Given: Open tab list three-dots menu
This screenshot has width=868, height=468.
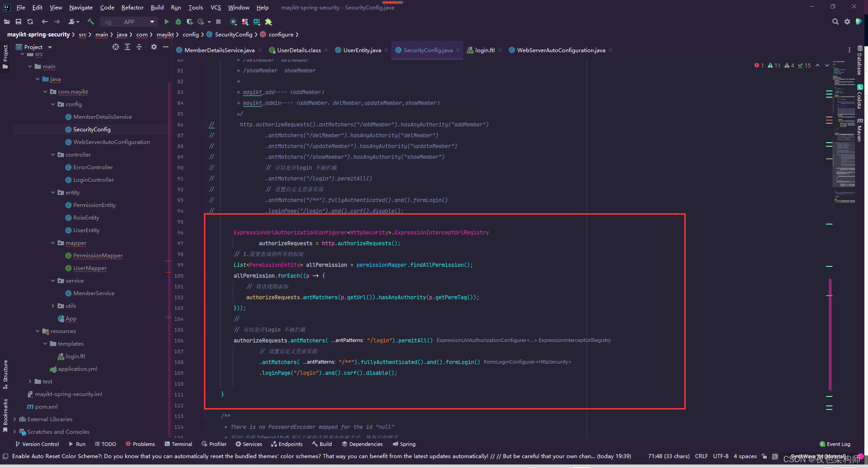Looking at the screenshot, I should (850, 50).
